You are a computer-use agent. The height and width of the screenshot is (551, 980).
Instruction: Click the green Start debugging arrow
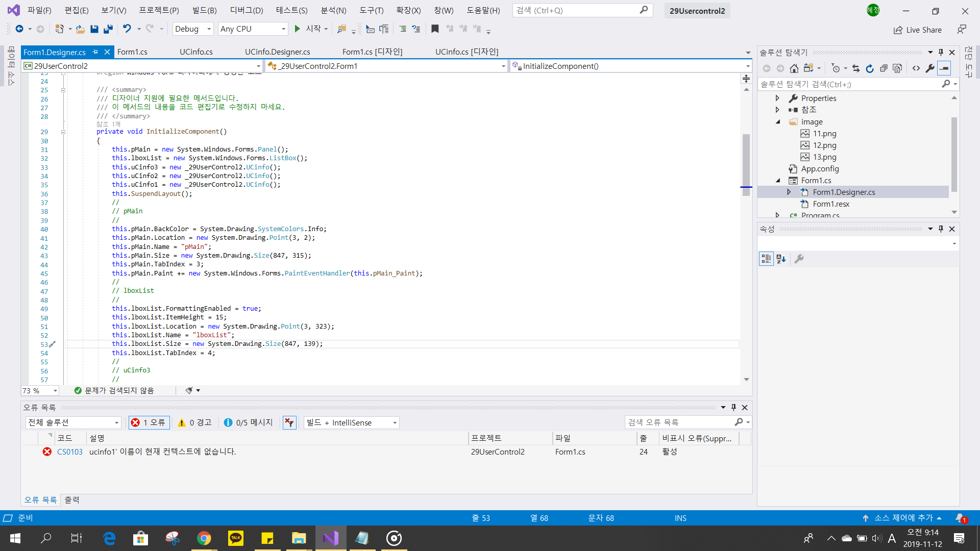pos(297,29)
